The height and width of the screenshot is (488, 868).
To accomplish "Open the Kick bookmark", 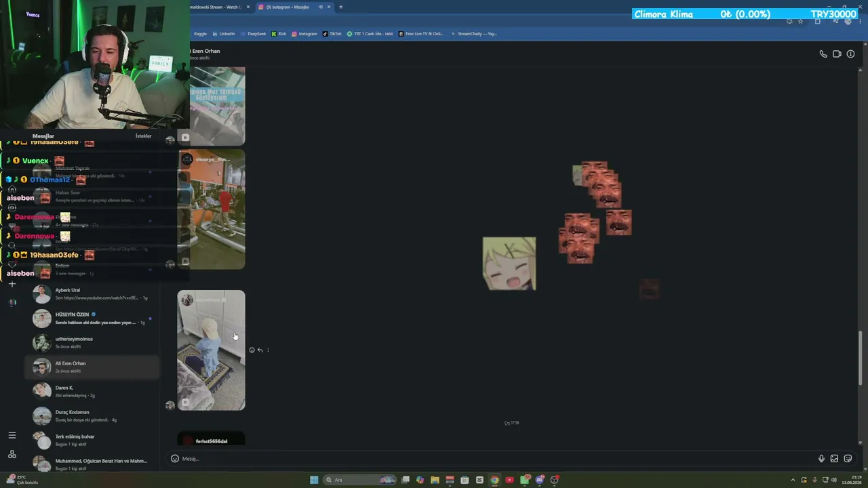I will (x=279, y=34).
